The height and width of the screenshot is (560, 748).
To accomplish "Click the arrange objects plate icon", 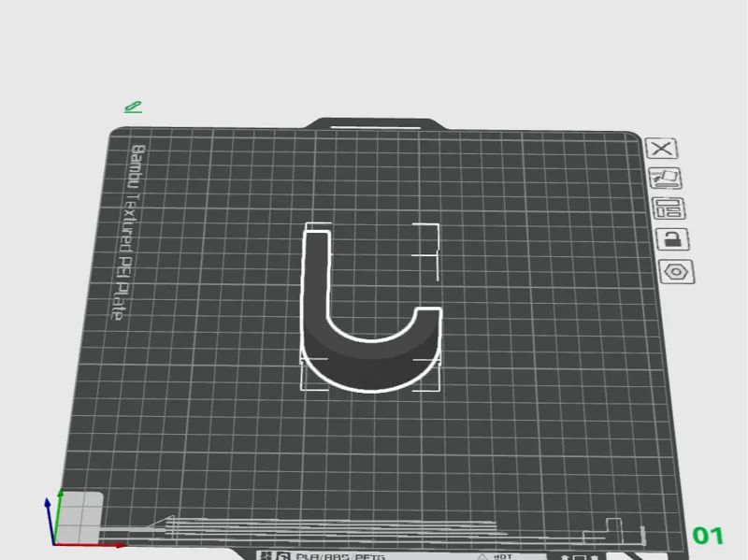I will pos(669,208).
